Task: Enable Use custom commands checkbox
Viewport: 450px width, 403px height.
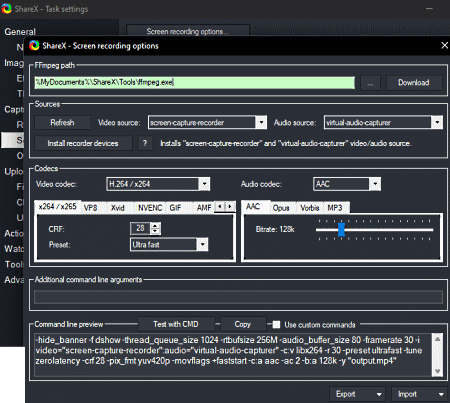Action: click(x=276, y=325)
